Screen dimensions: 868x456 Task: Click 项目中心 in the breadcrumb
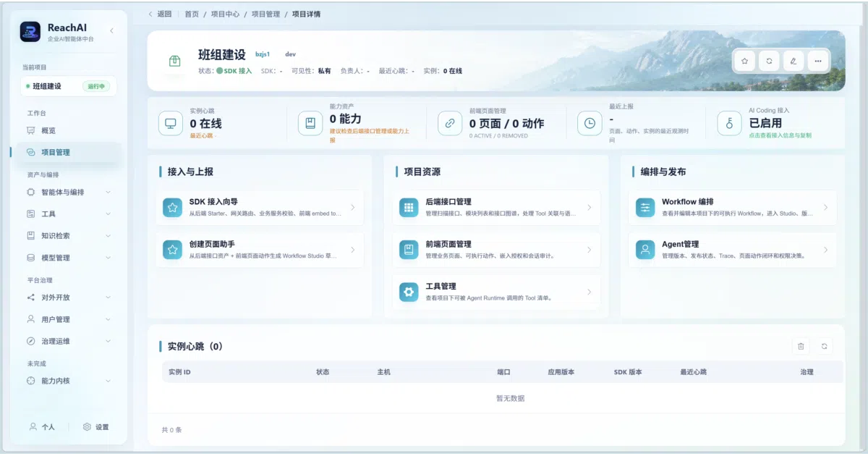click(x=224, y=14)
